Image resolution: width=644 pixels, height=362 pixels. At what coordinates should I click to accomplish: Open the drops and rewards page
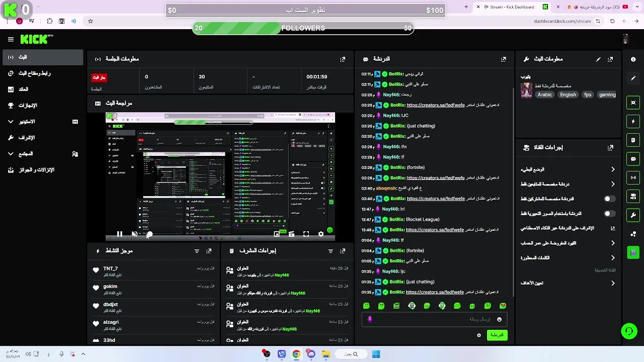(x=42, y=170)
